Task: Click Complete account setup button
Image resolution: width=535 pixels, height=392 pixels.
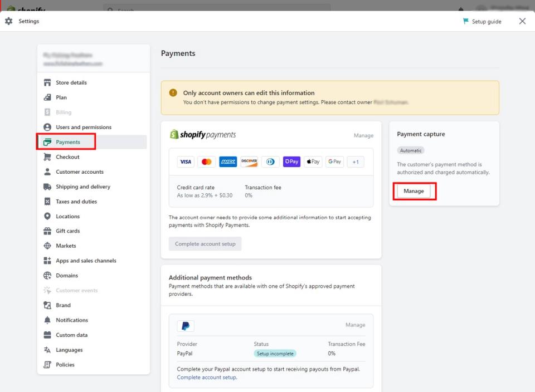Action: 205,244
